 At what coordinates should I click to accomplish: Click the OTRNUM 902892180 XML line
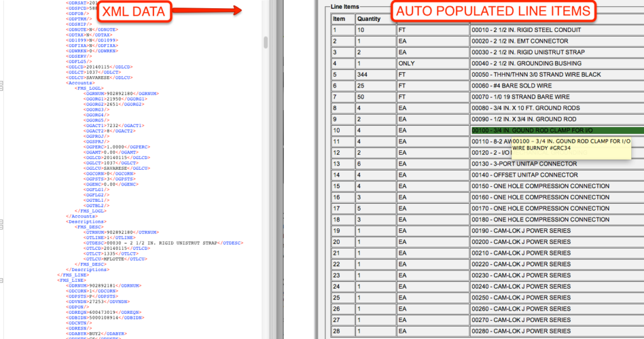(121, 233)
